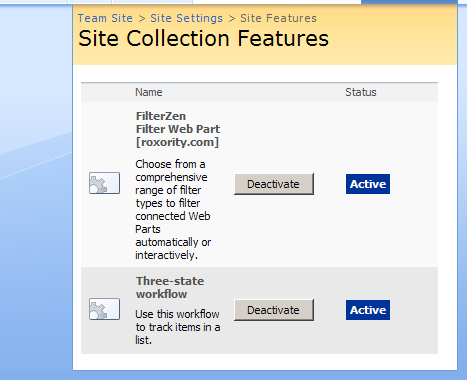The width and height of the screenshot is (467, 380).
Task: Deactivate the Three-state workflow feature
Action: tap(274, 310)
